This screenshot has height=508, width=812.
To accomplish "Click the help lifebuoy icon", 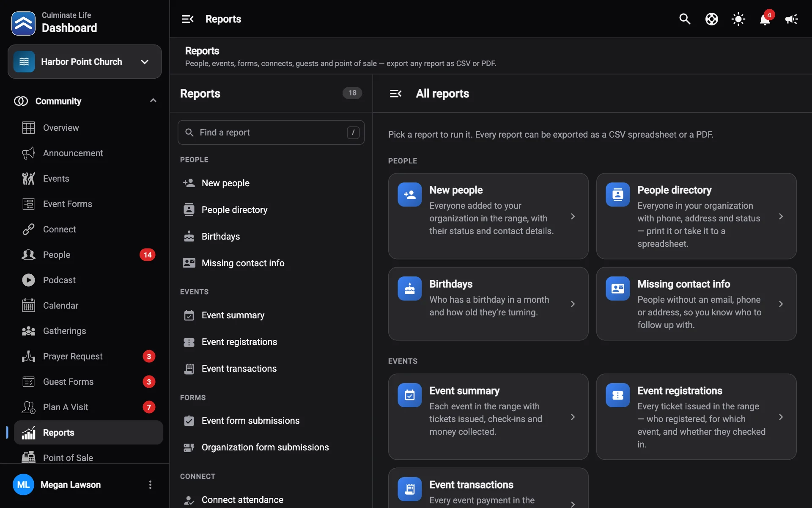I will point(711,19).
